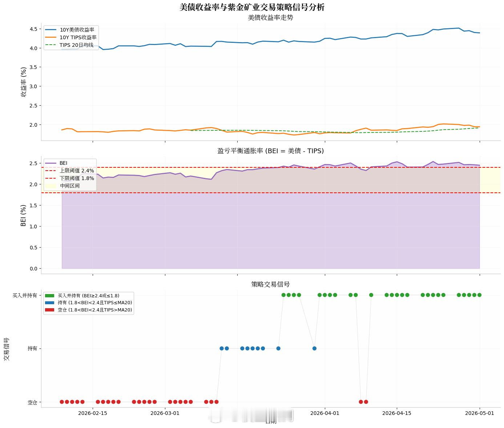The image size is (504, 428).
Task: Click the 买入并持有 y-axis tick label
Action: tap(25, 295)
